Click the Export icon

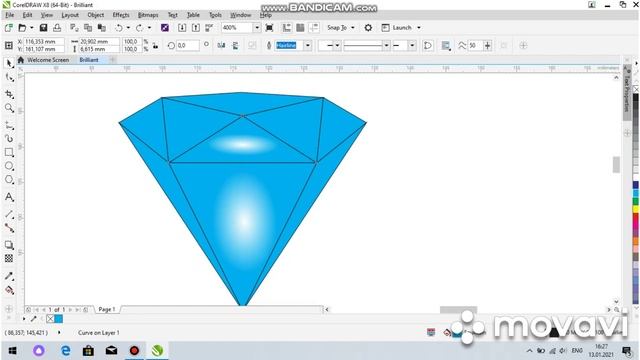click(x=196, y=28)
